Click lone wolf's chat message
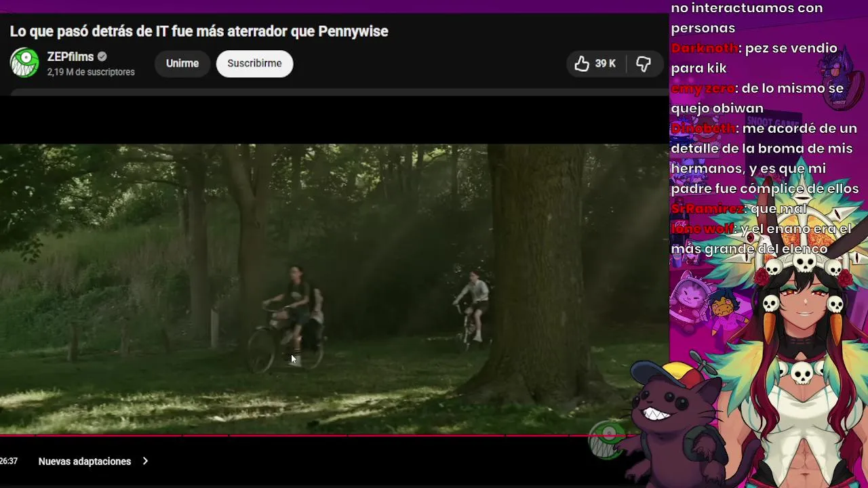868x488 pixels. [761, 239]
